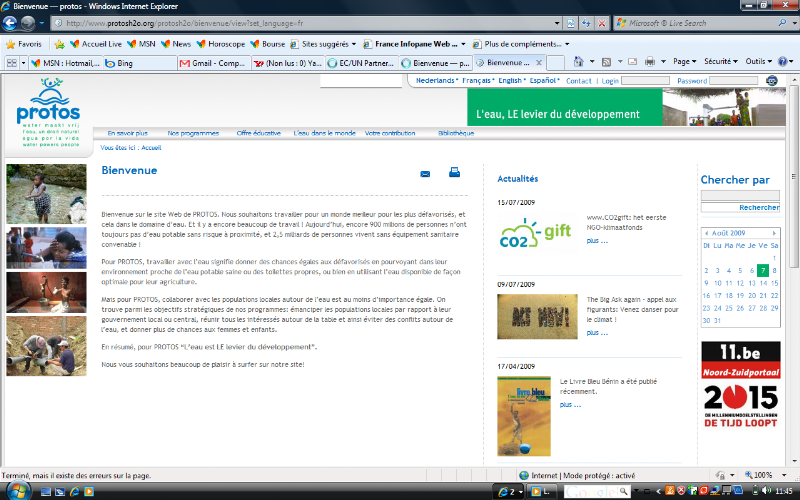The width and height of the screenshot is (800, 500).
Task: Expand Sites suggérés dropdown
Action: [354, 44]
